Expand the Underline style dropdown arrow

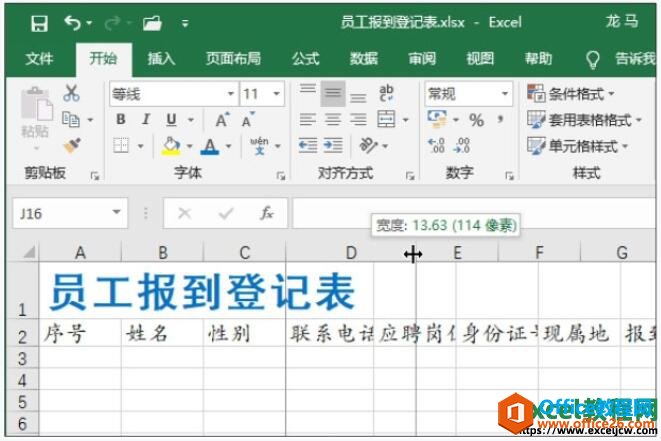coord(191,120)
